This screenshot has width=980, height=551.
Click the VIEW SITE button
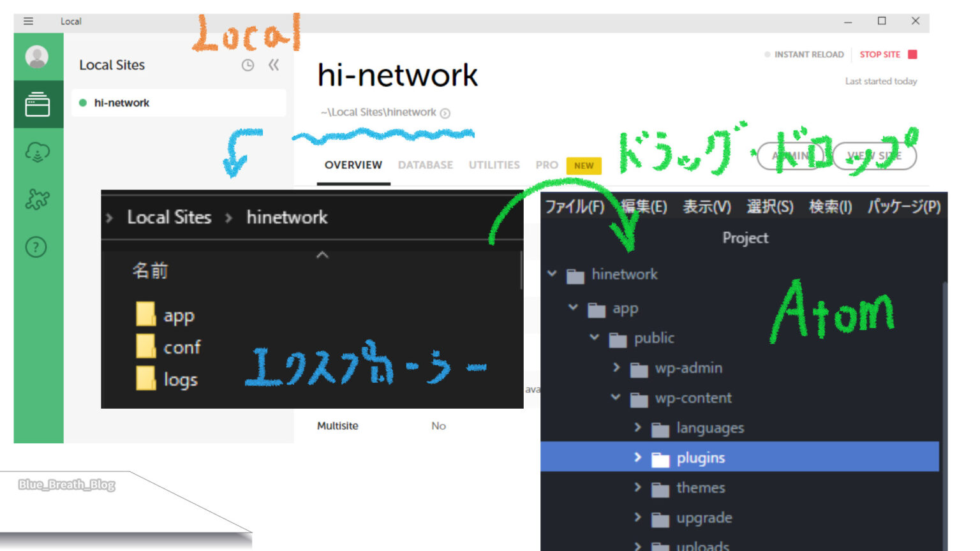pos(874,156)
